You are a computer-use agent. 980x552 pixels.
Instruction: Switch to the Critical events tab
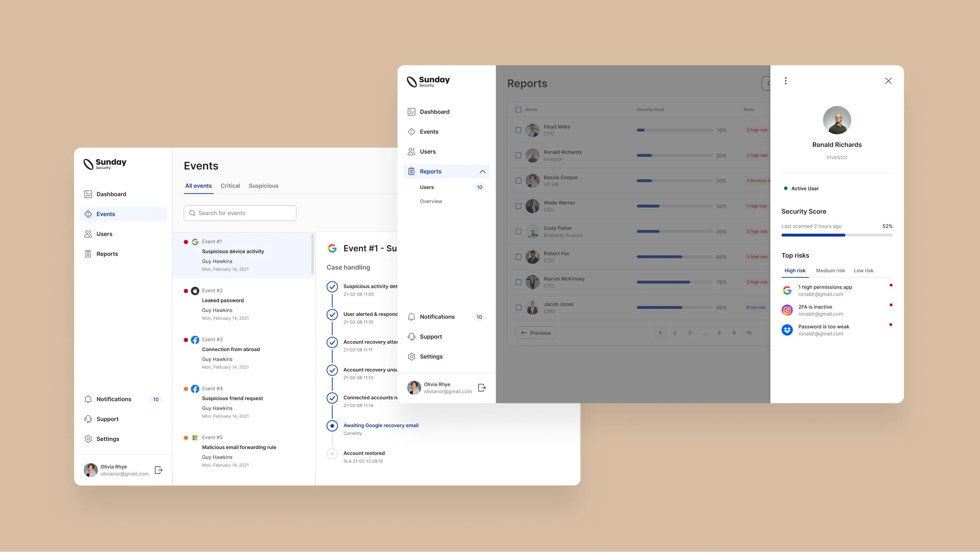(x=230, y=186)
